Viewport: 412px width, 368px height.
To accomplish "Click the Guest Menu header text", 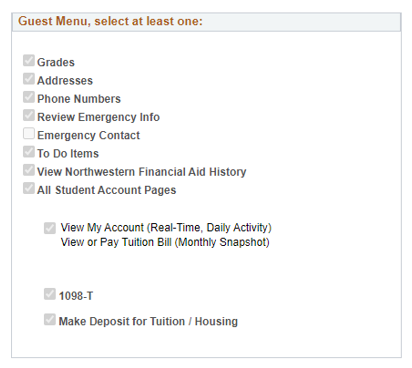I will pos(110,21).
